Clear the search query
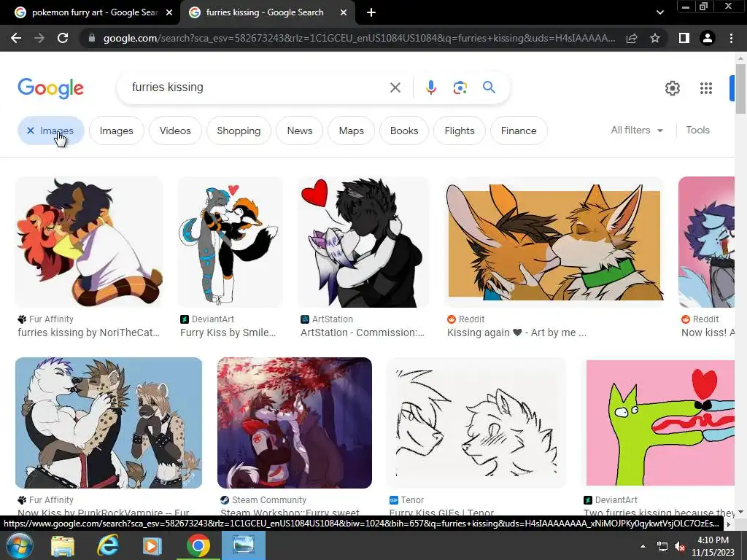The height and width of the screenshot is (560, 747). (x=395, y=87)
